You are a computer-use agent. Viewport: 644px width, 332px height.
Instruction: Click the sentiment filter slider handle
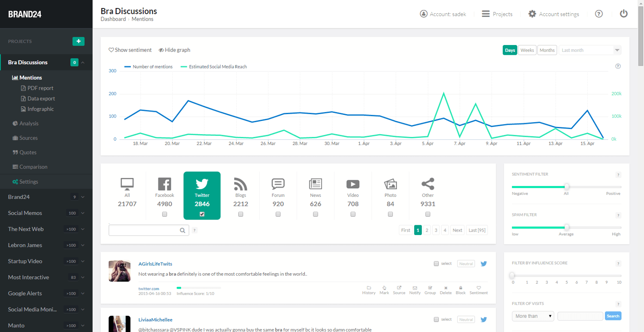567,187
